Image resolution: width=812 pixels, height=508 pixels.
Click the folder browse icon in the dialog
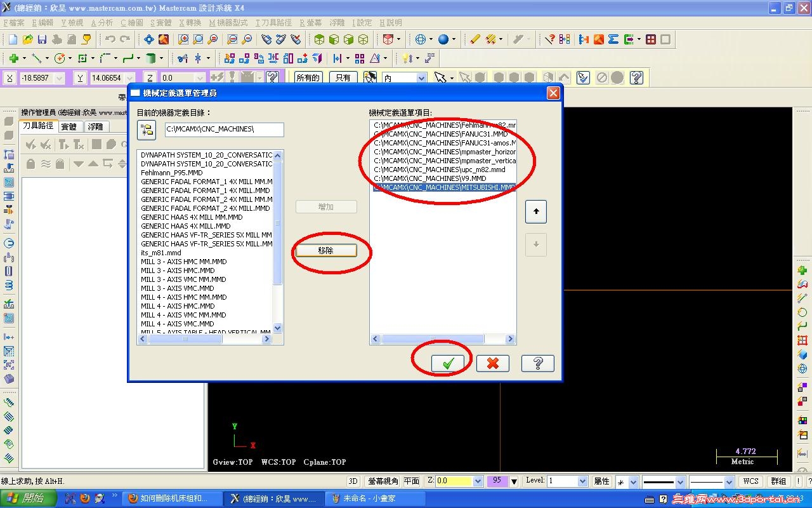(x=147, y=130)
